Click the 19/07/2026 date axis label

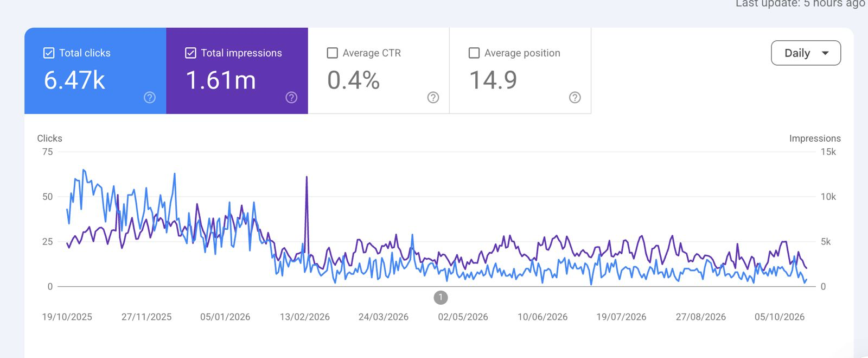tap(621, 317)
